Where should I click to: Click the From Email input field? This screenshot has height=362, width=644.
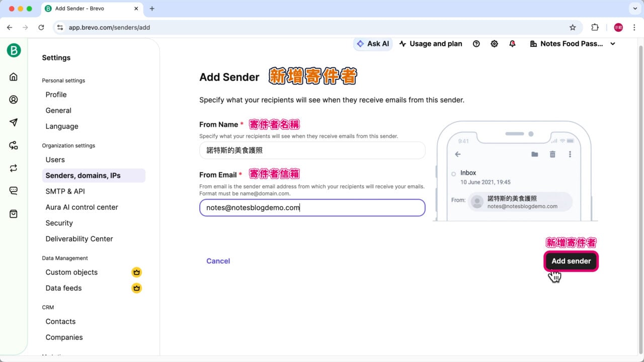312,208
